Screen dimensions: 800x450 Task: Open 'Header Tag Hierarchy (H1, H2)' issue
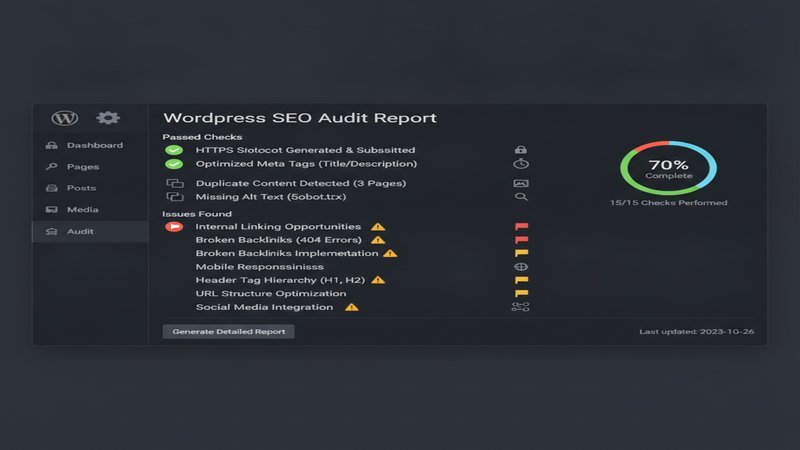click(x=280, y=280)
